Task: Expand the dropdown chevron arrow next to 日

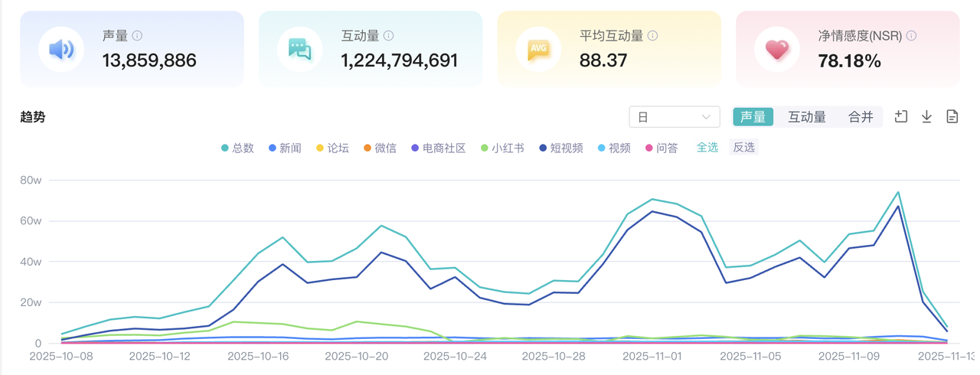Action: pos(706,117)
